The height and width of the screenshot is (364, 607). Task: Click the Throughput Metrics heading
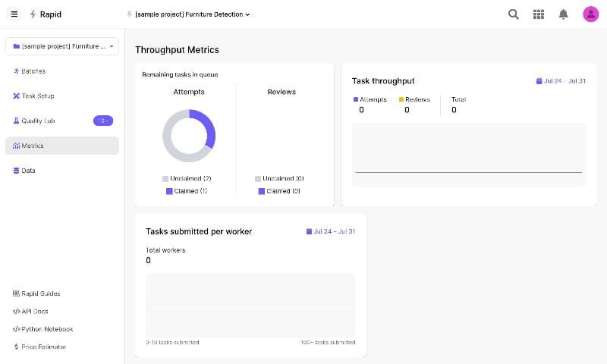[x=177, y=50]
